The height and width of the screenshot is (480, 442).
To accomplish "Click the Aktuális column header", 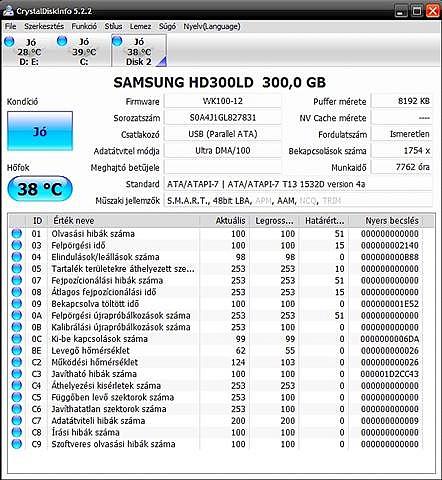I will 224,221.
